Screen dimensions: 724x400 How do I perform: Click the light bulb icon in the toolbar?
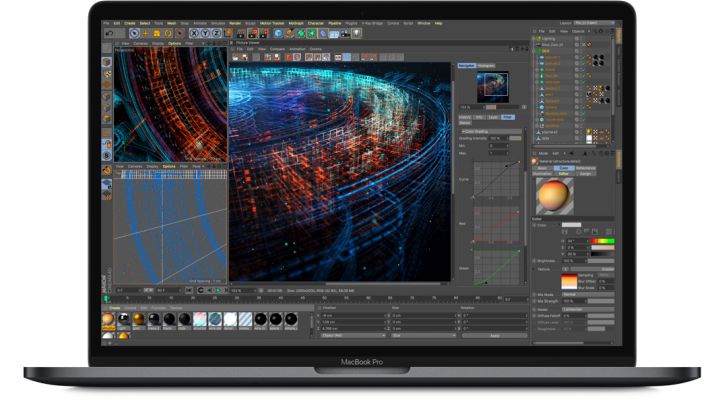pos(356,32)
